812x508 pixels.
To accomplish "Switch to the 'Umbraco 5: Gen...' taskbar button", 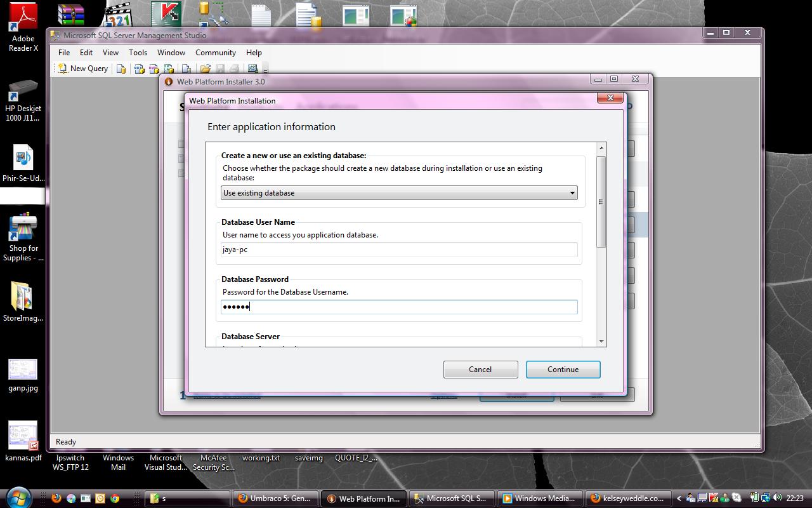I will tap(275, 498).
